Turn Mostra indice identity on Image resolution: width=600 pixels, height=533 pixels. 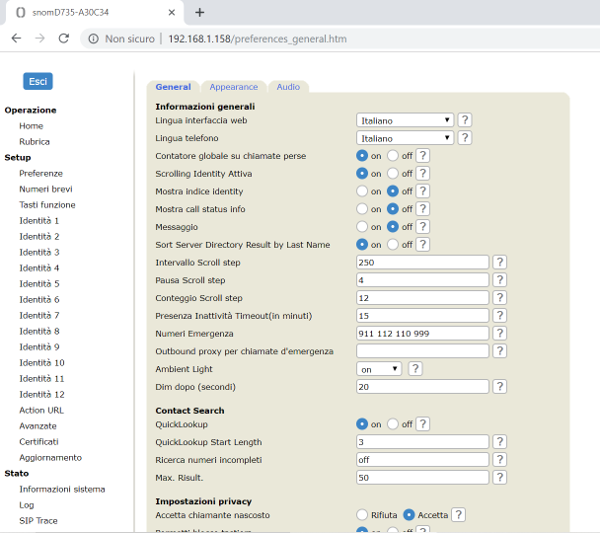362,191
